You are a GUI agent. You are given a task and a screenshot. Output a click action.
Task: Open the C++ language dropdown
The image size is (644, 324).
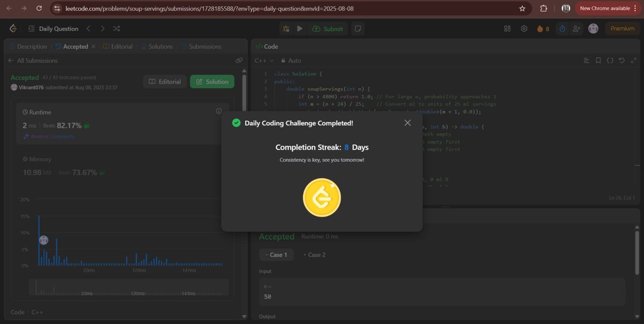(264, 61)
